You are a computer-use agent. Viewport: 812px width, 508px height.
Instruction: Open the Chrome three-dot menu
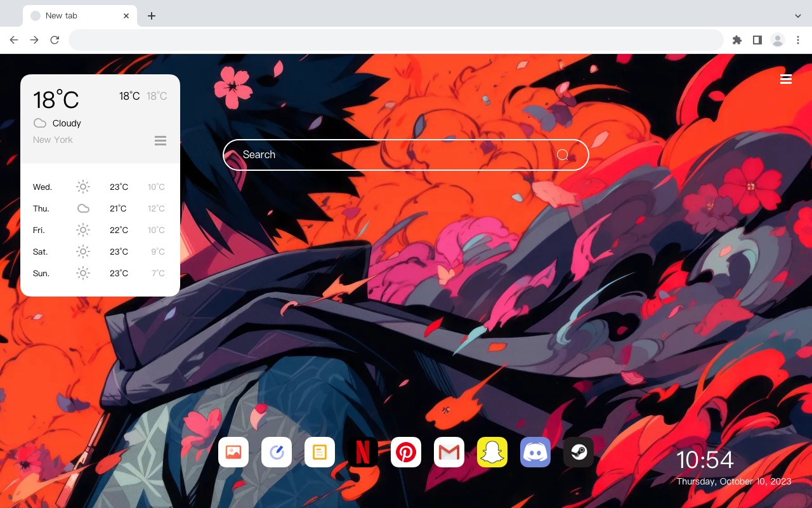(x=798, y=40)
